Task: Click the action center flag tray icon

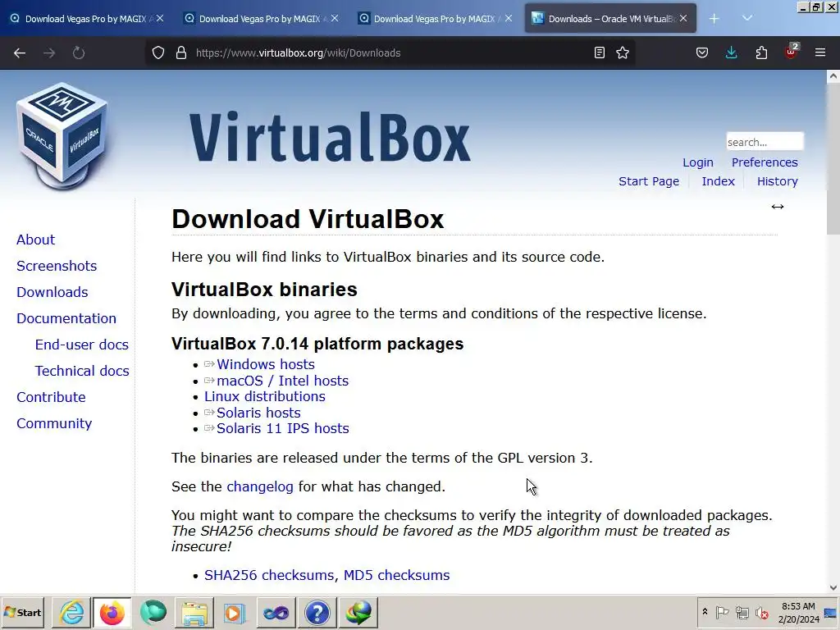Action: (x=722, y=612)
